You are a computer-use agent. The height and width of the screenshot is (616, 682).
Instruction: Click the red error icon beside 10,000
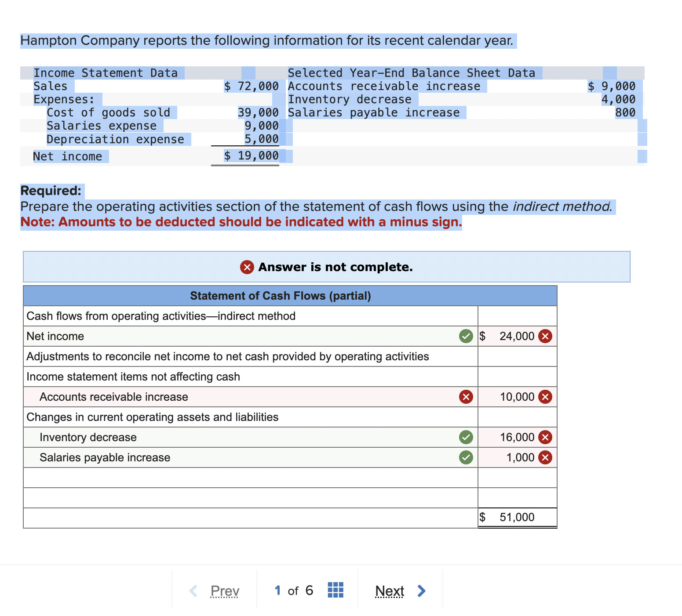point(545,397)
